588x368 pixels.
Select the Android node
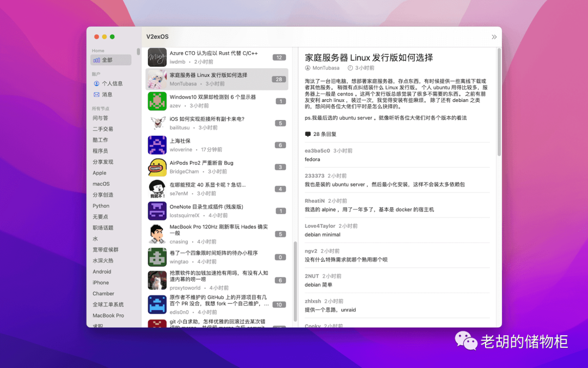[x=102, y=272]
